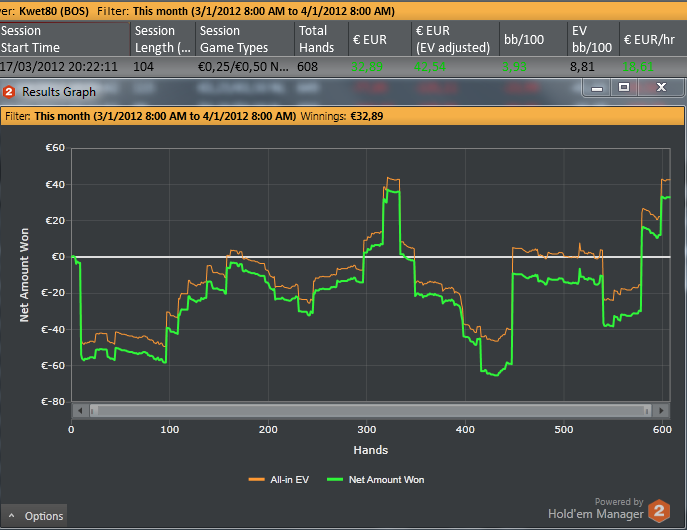Image resolution: width=687 pixels, height=530 pixels.
Task: Click the winnings value 32,89 in the table
Action: [367, 67]
